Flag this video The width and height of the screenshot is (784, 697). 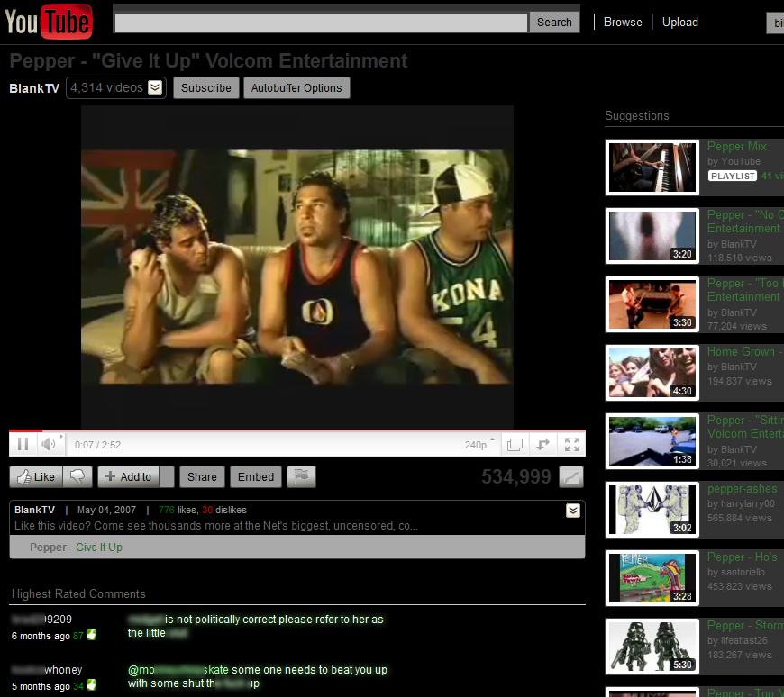302,477
